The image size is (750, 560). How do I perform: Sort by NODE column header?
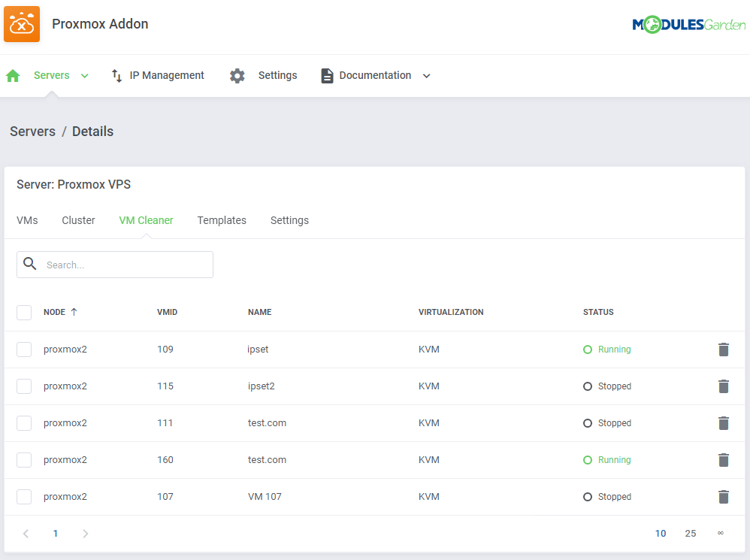pos(55,312)
